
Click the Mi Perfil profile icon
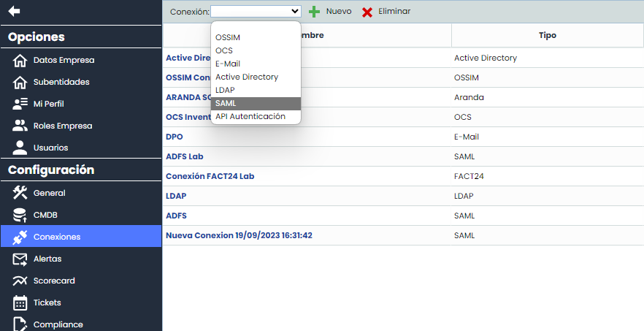(x=20, y=104)
